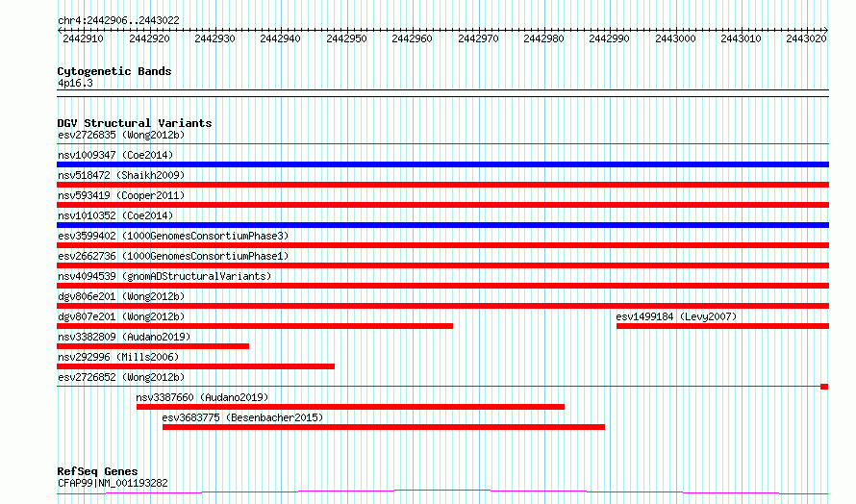Screen dimensions: 856x504
Task: Click the nsv518472 (Shaikh2009) label
Action: click(x=121, y=175)
